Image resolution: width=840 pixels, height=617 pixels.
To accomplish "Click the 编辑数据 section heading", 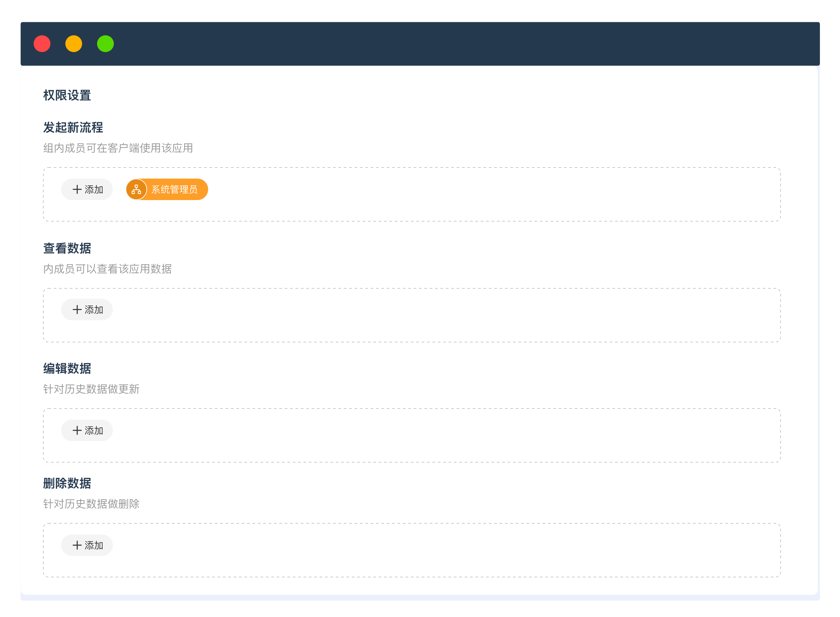I will click(67, 368).
